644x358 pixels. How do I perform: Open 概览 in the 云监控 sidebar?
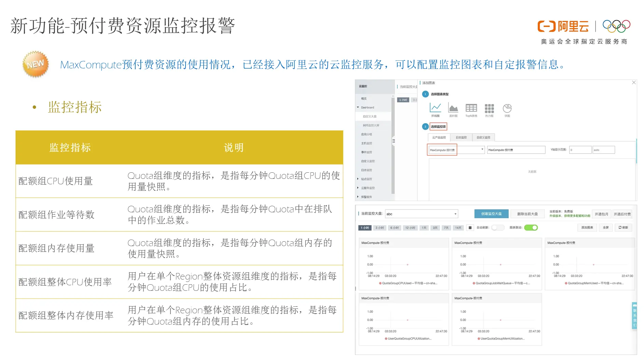pos(364,99)
